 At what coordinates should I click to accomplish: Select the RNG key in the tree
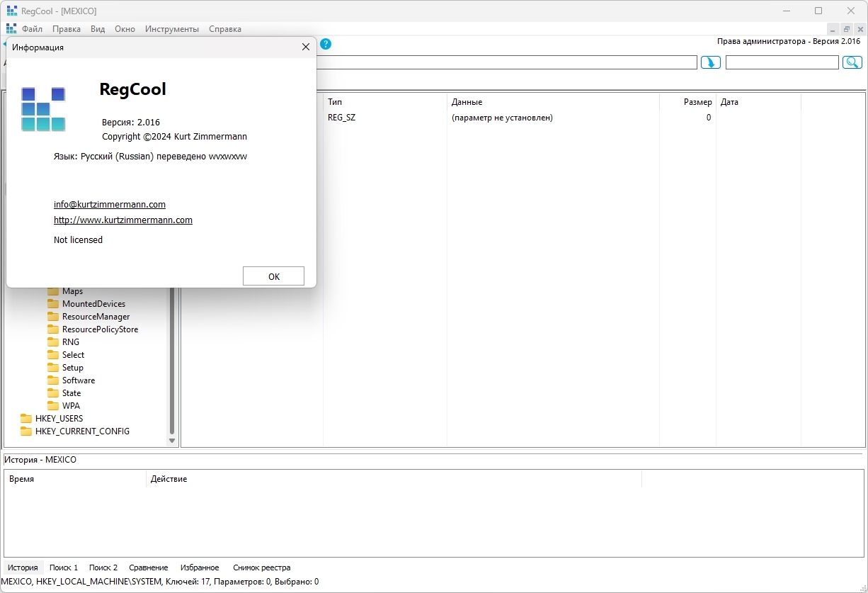click(71, 342)
